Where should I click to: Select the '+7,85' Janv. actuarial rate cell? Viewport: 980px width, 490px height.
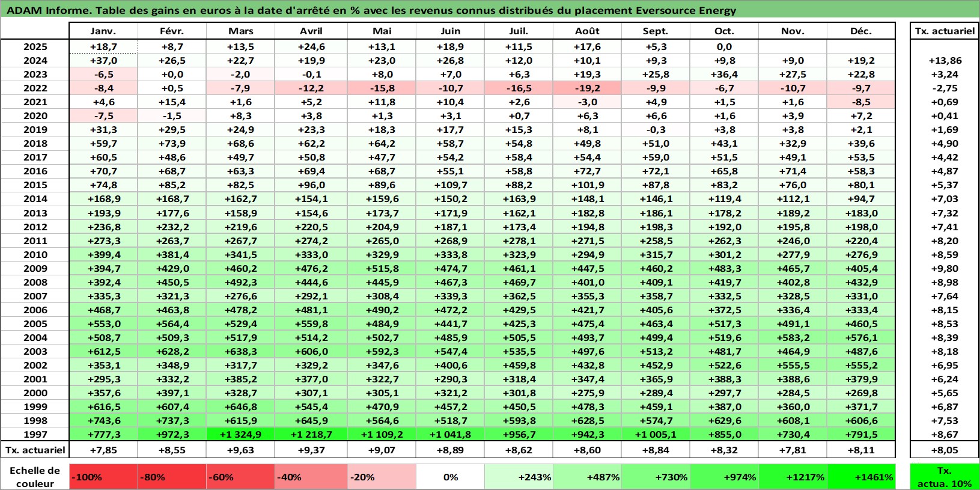[103, 450]
